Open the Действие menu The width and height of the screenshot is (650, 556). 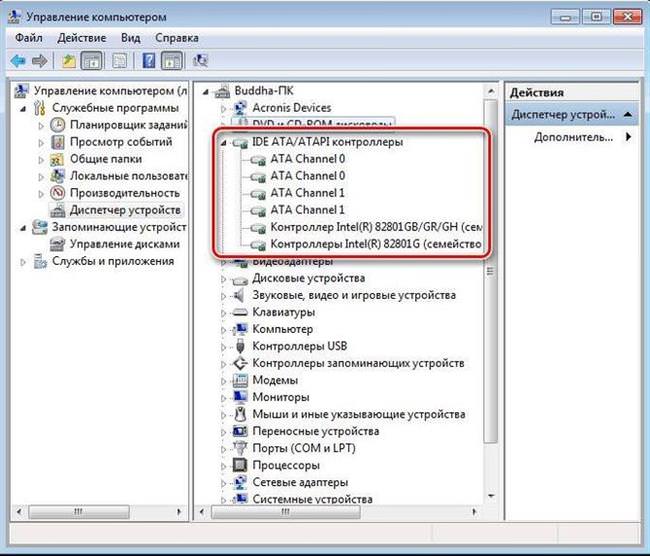point(82,38)
